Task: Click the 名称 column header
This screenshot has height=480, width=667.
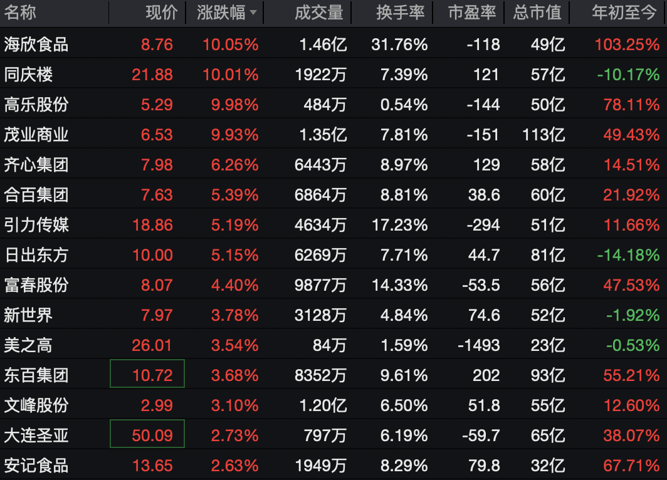Action: pos(21,13)
